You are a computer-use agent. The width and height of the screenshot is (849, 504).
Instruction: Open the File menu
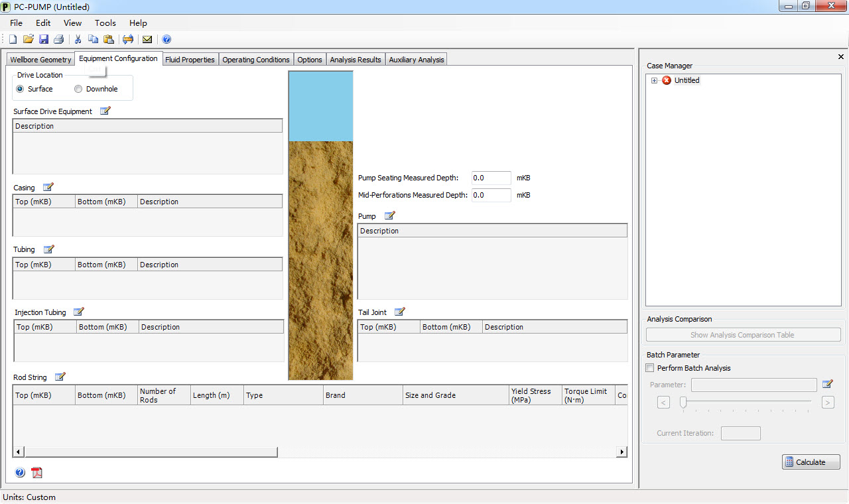click(x=16, y=23)
